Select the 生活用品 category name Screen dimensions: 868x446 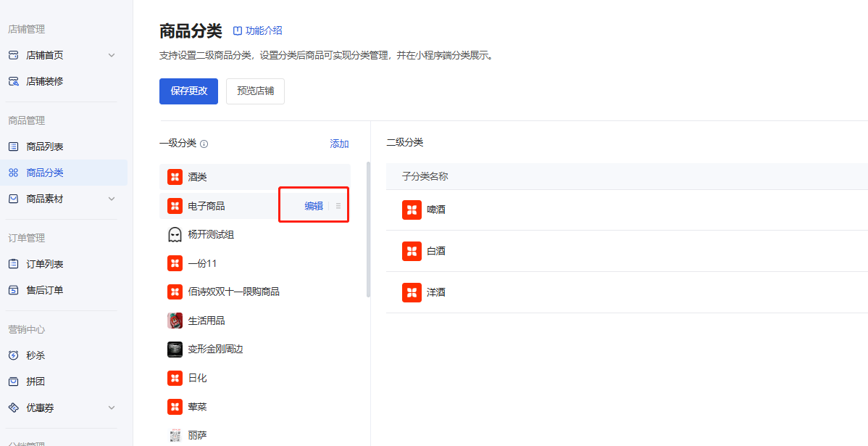click(x=206, y=321)
